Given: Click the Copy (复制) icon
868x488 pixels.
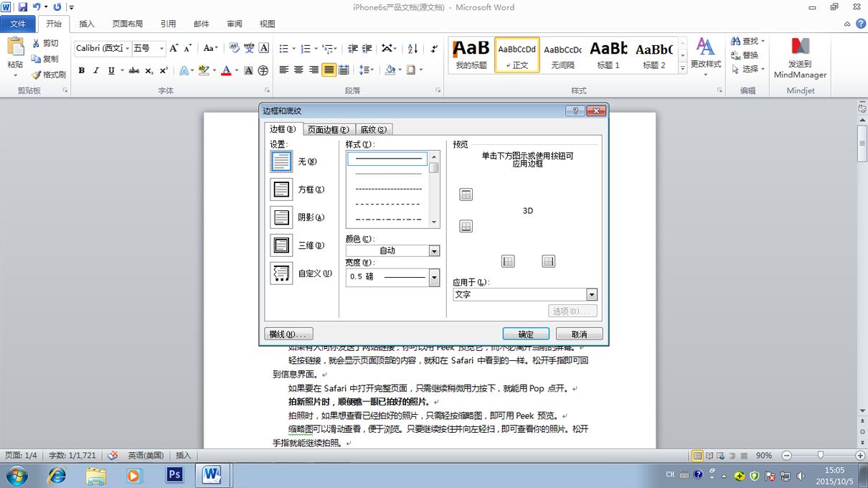Looking at the screenshot, I should (36, 59).
